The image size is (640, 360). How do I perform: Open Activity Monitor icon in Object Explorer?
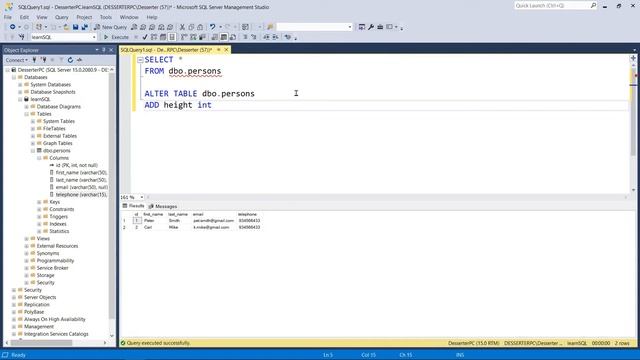pyautogui.click(x=79, y=60)
